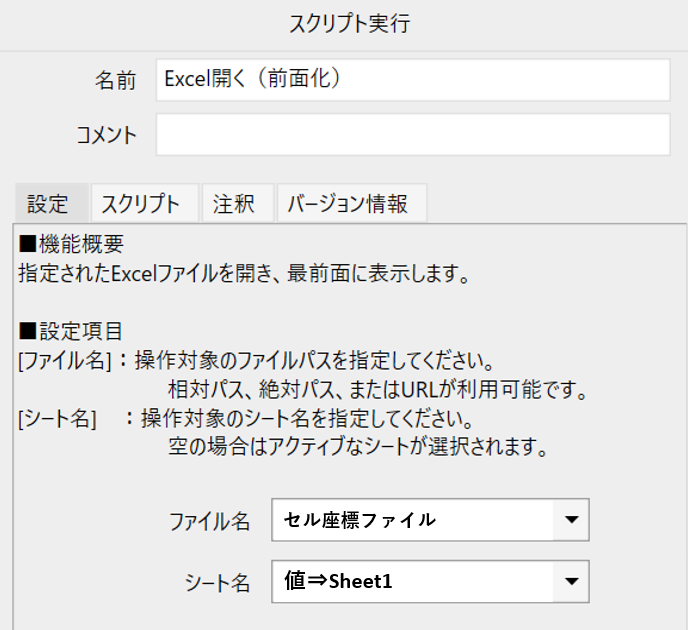The image size is (688, 630).
Task: Click the ■機能概要 heading
Action: pos(72,244)
